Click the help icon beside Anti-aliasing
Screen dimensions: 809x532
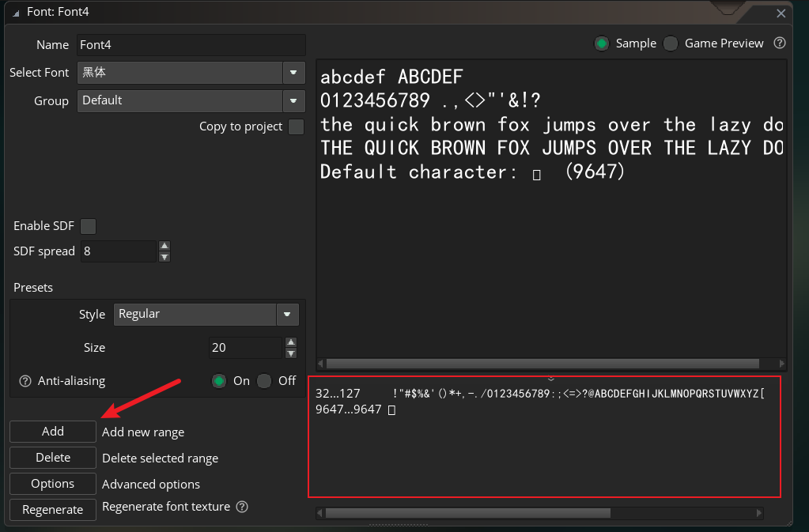[x=25, y=381]
